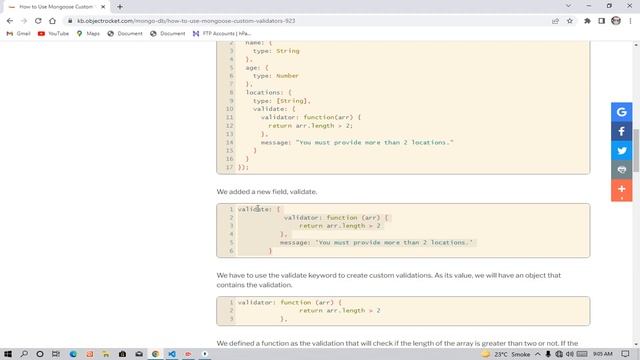640x360 pixels.
Task: Open the tab search dropdown
Action: click(x=568, y=6)
